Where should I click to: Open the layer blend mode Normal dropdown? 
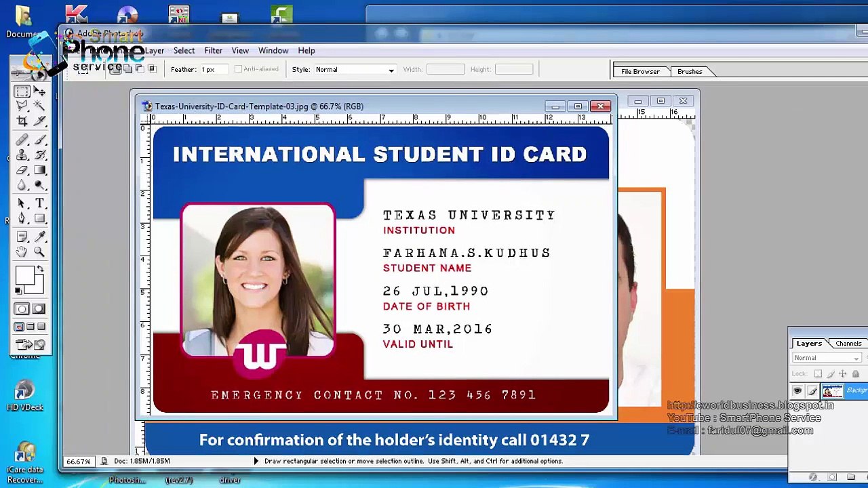(827, 358)
